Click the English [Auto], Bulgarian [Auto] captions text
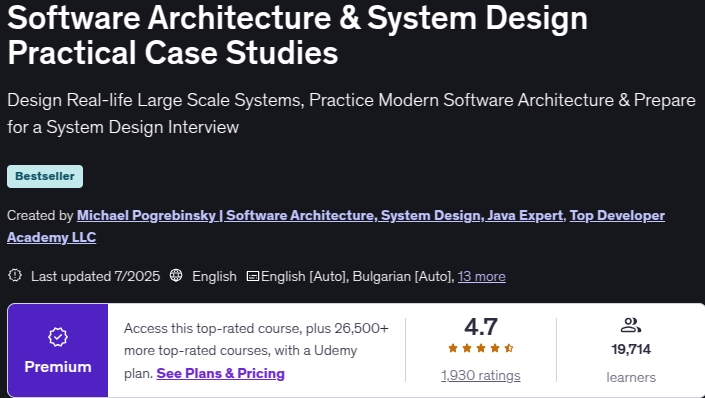The height and width of the screenshot is (398, 705). tap(357, 276)
